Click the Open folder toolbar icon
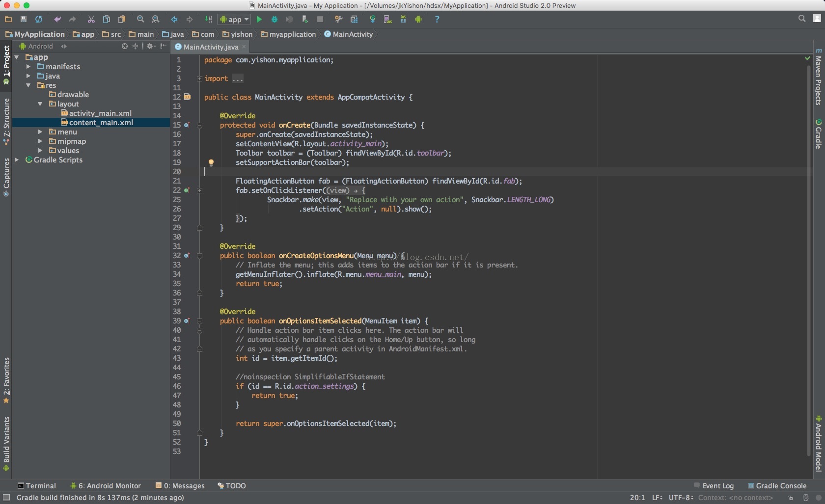This screenshot has height=504, width=825. 8,19
